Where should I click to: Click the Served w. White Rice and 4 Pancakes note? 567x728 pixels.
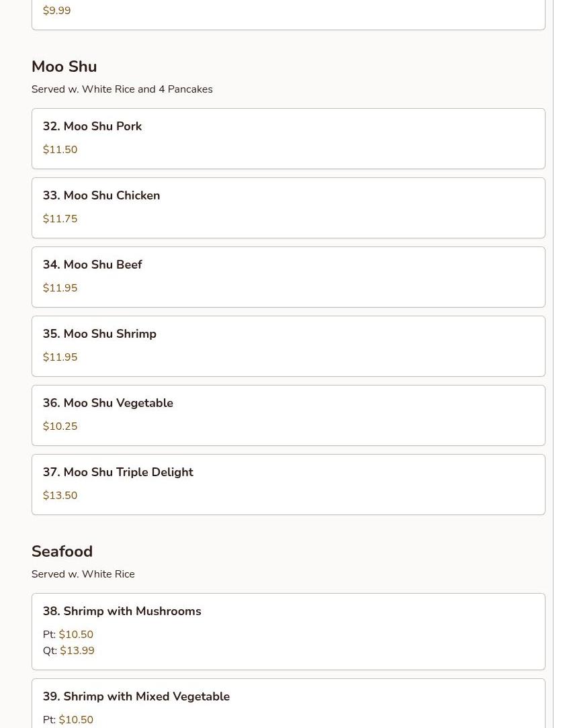tap(122, 89)
